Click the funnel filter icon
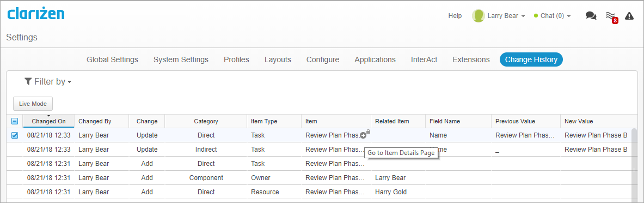The width and height of the screenshot is (644, 203). pyautogui.click(x=28, y=81)
